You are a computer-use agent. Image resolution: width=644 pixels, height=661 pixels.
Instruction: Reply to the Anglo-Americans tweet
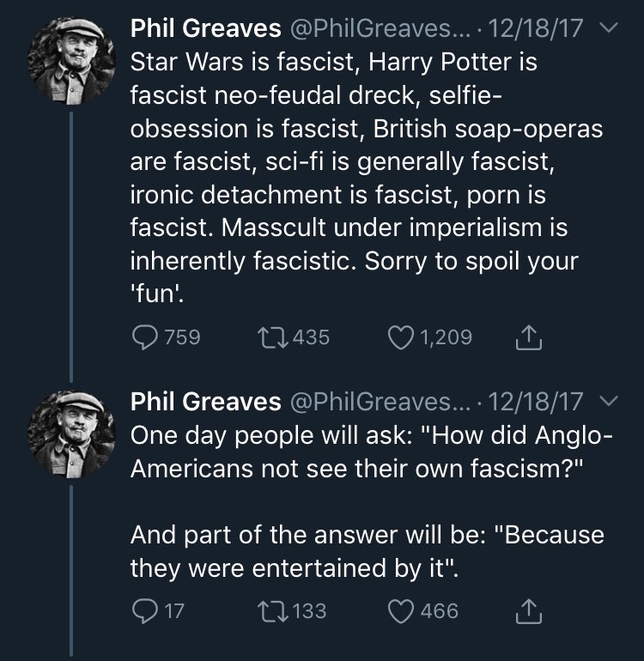pos(143,611)
